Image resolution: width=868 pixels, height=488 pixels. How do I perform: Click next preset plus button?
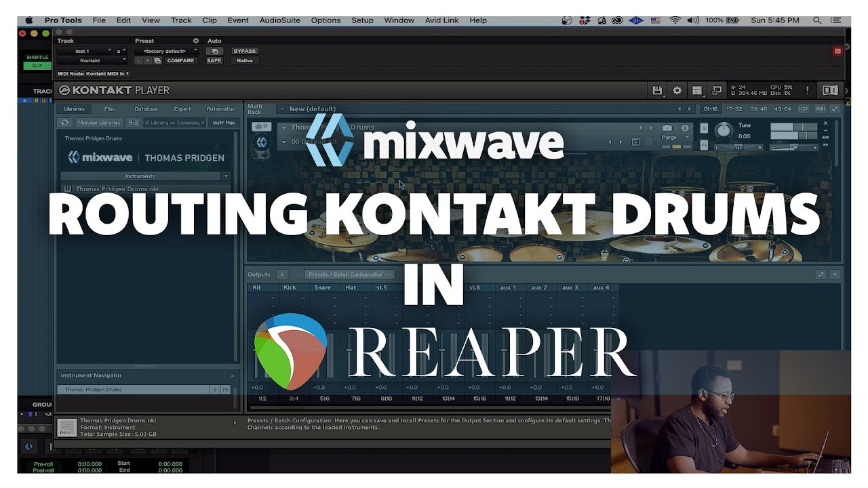(x=148, y=60)
